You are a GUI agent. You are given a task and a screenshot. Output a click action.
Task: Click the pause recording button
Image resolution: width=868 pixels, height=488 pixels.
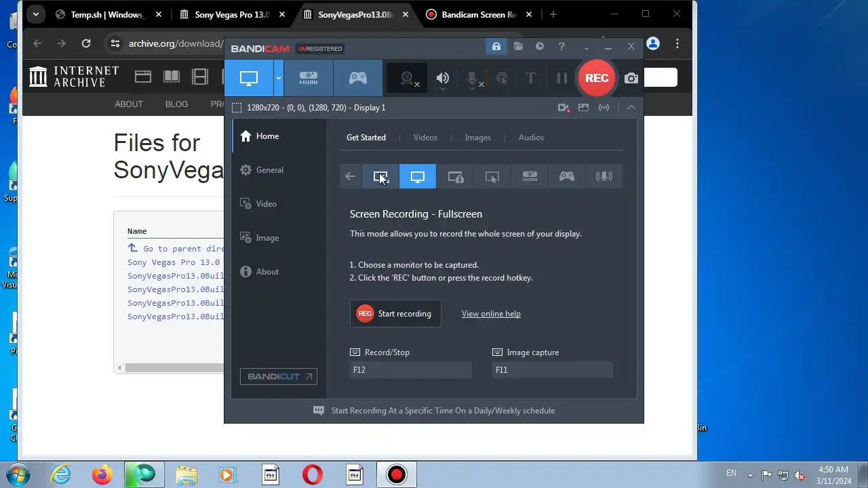[x=562, y=78]
